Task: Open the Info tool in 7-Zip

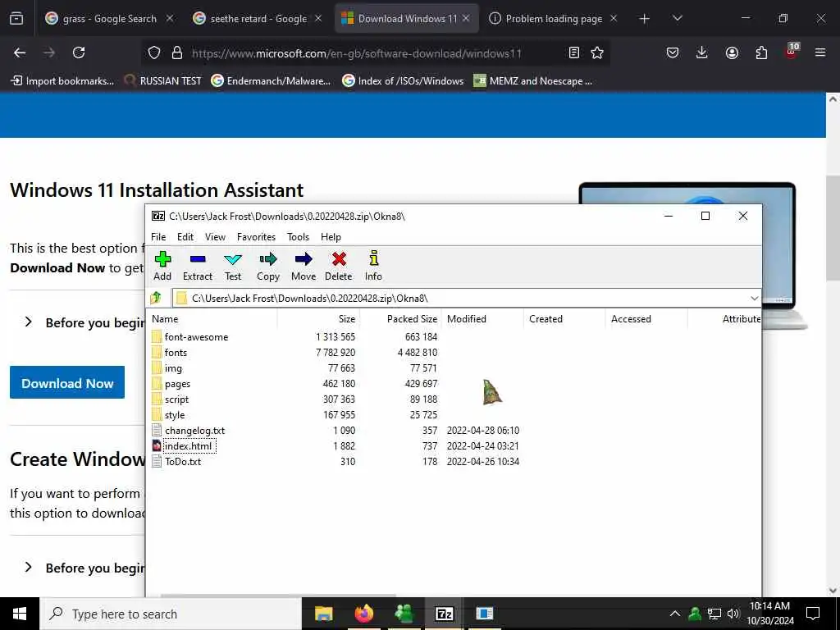Action: pyautogui.click(x=373, y=267)
